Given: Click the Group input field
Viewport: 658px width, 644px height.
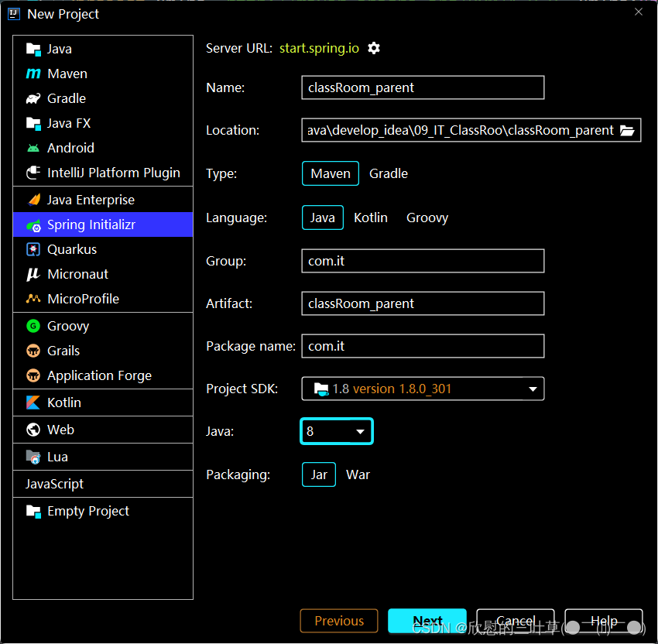Looking at the screenshot, I should (423, 261).
